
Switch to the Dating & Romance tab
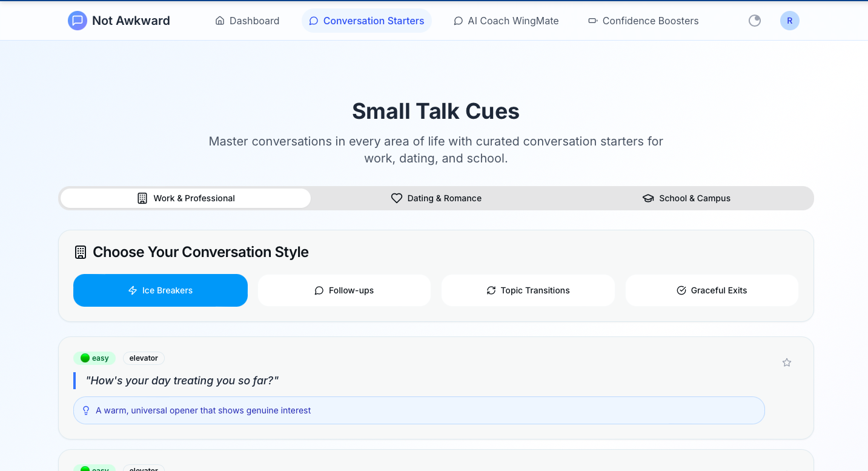436,198
